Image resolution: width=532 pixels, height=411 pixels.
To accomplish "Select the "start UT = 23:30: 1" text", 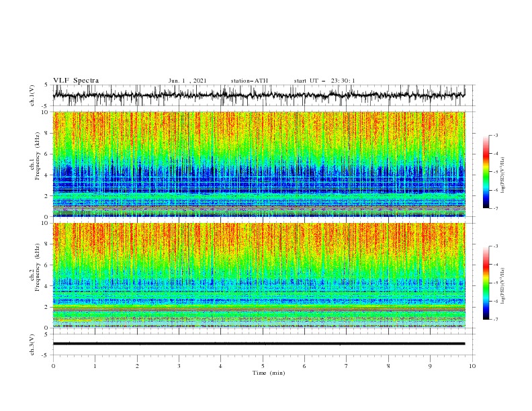I will tap(324, 81).
